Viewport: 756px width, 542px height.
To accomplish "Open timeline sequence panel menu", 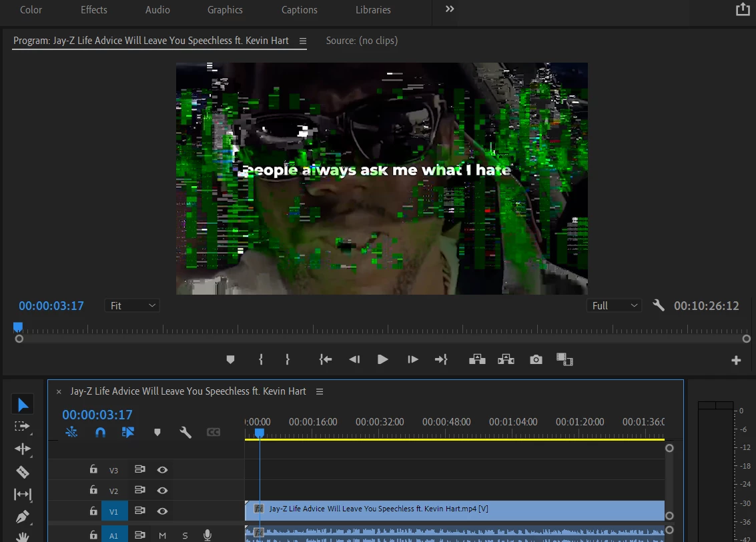I will (x=319, y=392).
